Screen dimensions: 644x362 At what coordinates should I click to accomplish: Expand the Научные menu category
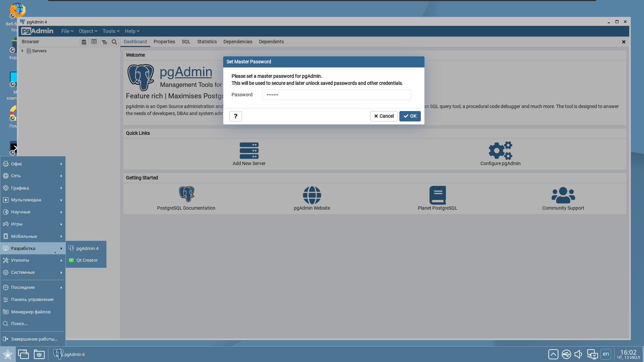(x=33, y=212)
